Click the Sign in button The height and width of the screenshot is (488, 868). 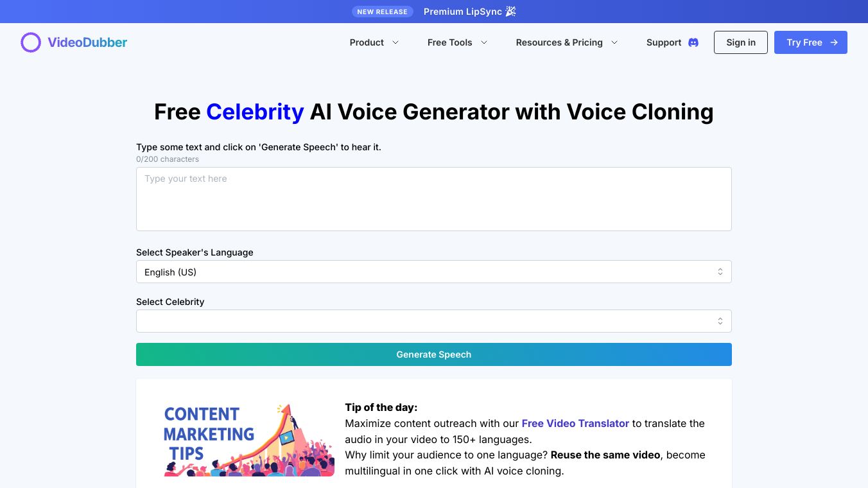(741, 42)
